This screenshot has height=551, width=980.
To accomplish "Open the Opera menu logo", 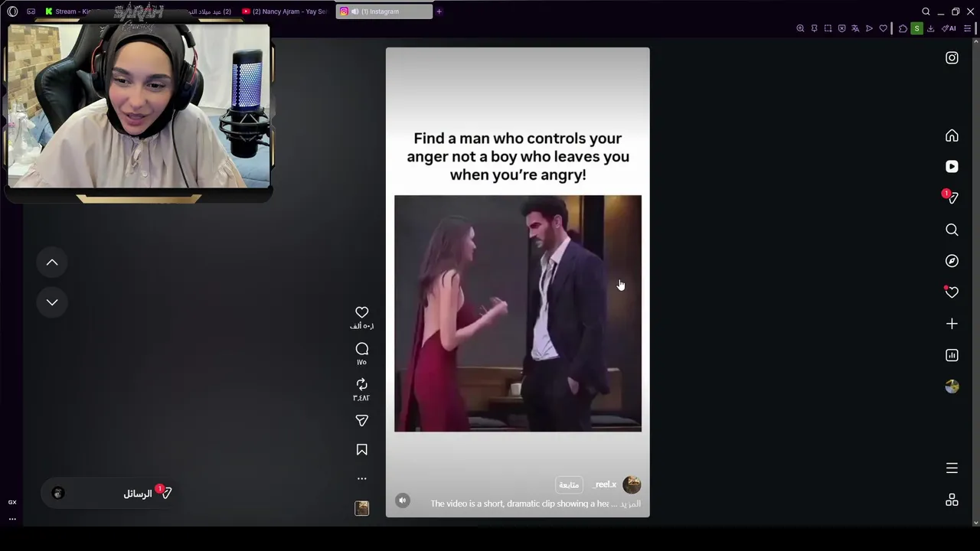I will [12, 11].
